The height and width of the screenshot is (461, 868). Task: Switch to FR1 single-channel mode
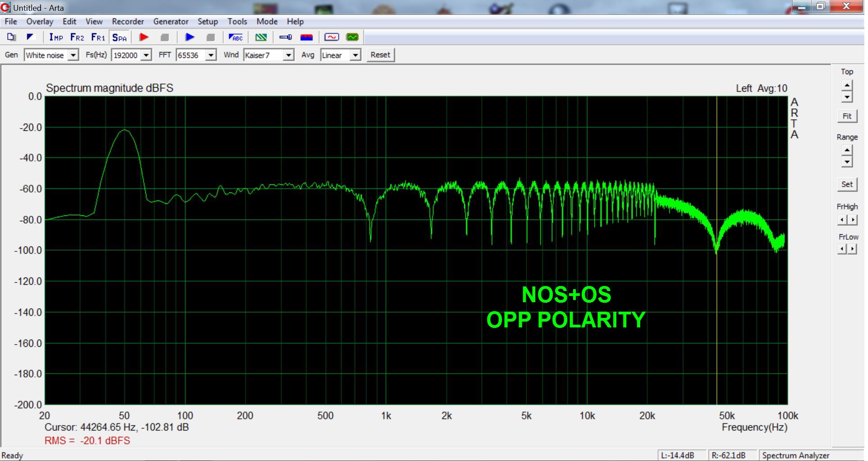point(98,37)
